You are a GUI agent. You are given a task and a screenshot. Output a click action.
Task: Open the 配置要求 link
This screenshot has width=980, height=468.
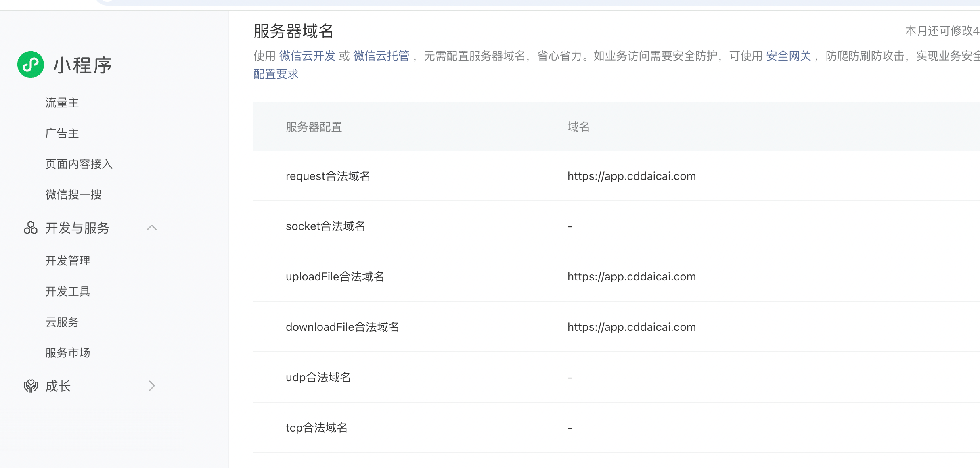pos(276,74)
